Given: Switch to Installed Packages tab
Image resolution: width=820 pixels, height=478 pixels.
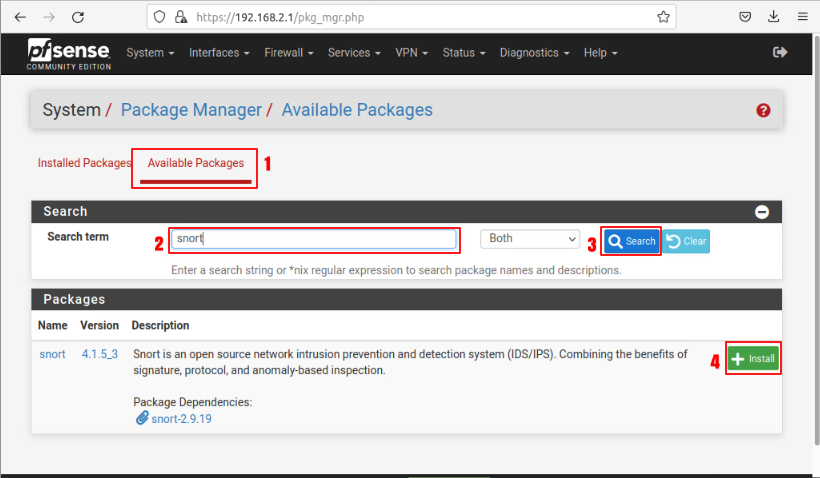Looking at the screenshot, I should coord(84,163).
